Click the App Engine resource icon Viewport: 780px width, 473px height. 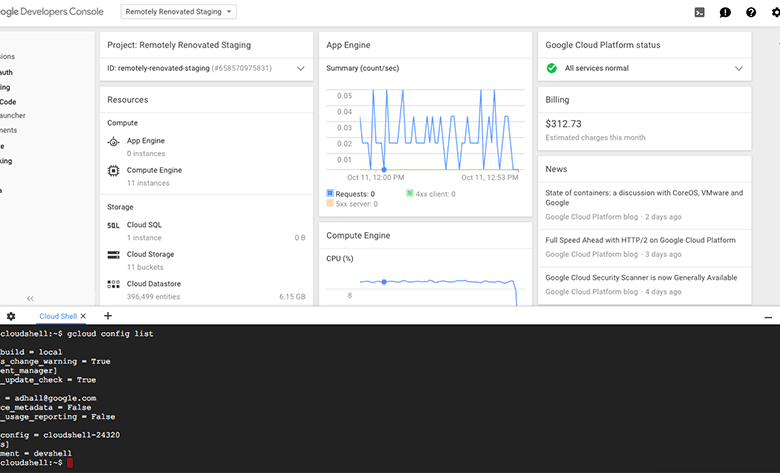pos(113,142)
